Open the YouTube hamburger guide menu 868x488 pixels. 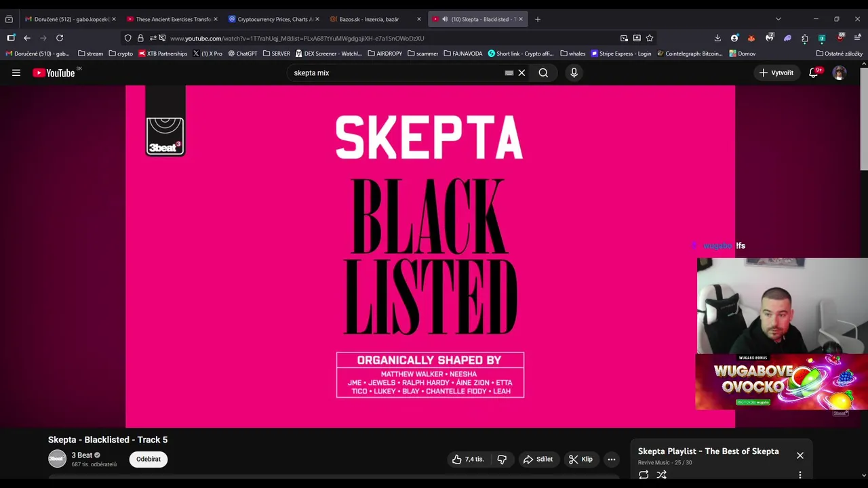coord(16,73)
